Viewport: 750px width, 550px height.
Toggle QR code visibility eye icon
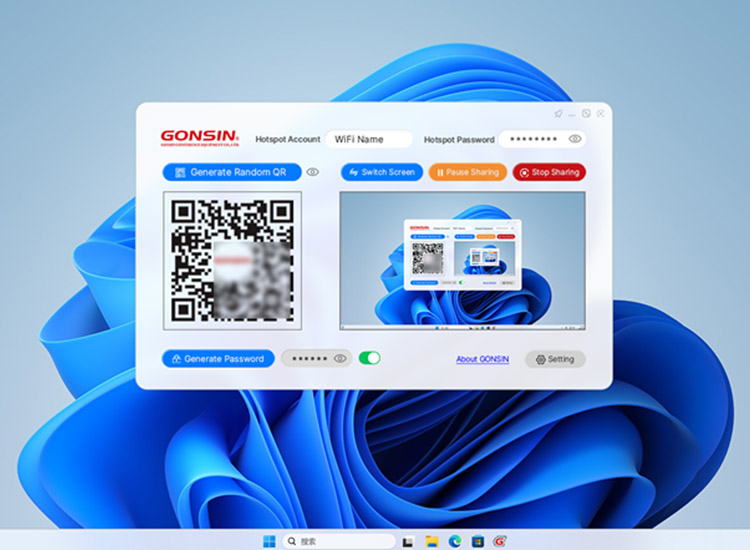(313, 172)
